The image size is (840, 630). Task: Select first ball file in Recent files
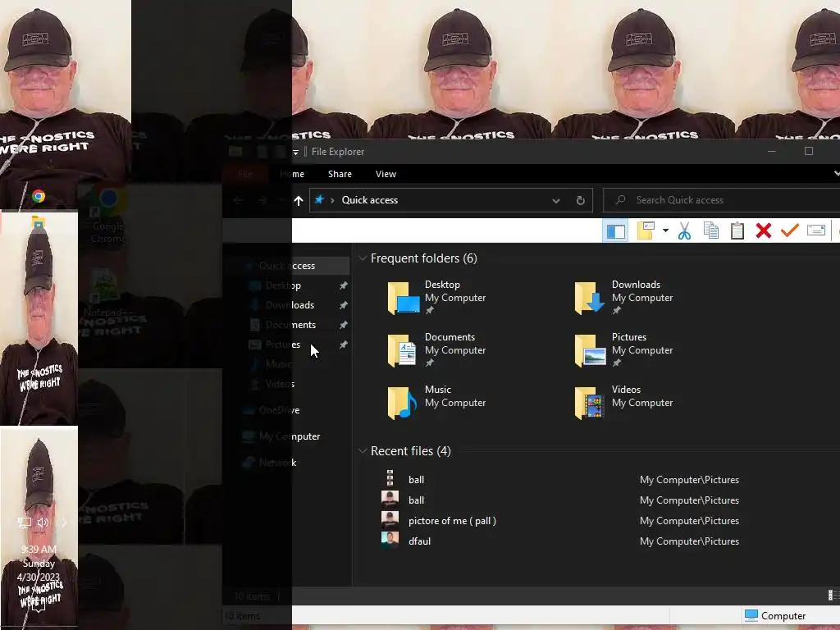pos(416,480)
